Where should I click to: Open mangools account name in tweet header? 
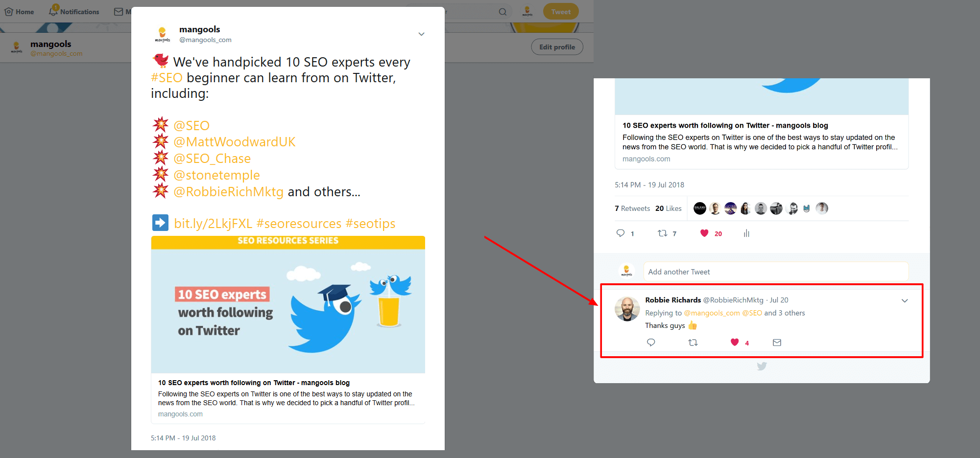click(x=199, y=29)
